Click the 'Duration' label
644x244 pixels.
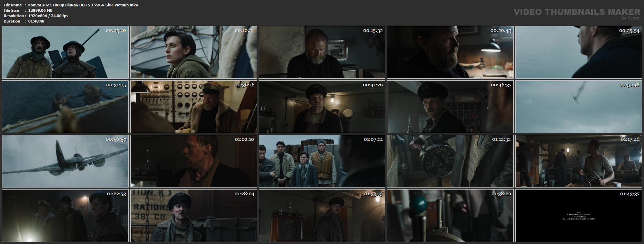pyautogui.click(x=12, y=21)
